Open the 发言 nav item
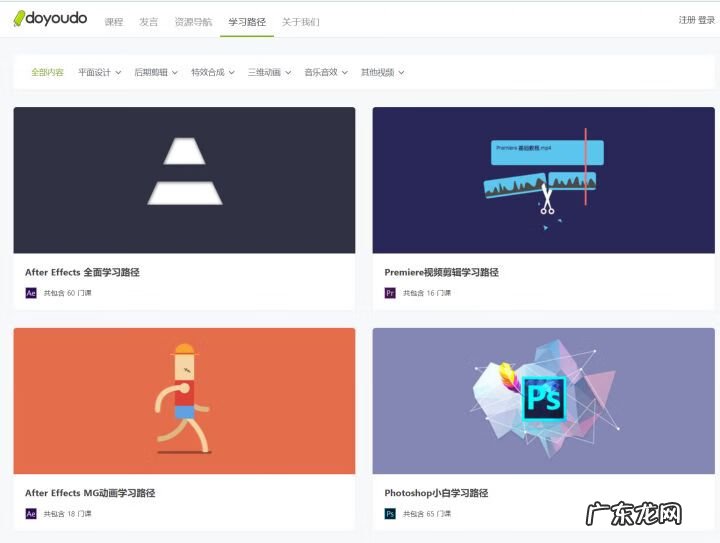Screen dimensions: 720x543 (x=148, y=22)
